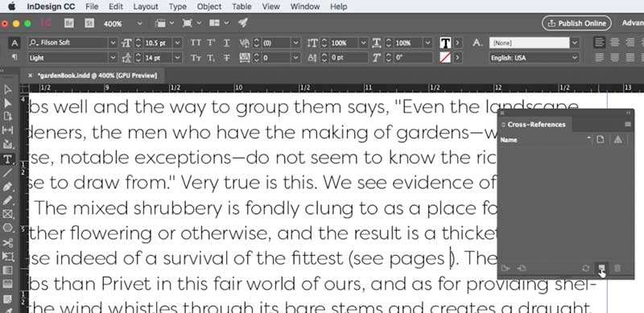Toggle All Caps (TT) formatting
The image size is (644, 313).
(x=196, y=43)
